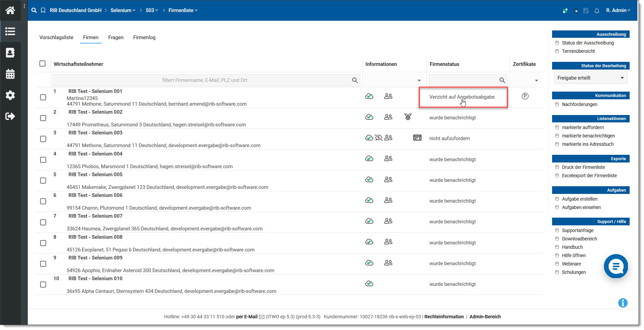Click the three-dot sidebar menu handle
This screenshot has width=644, height=330.
[x=24, y=6]
